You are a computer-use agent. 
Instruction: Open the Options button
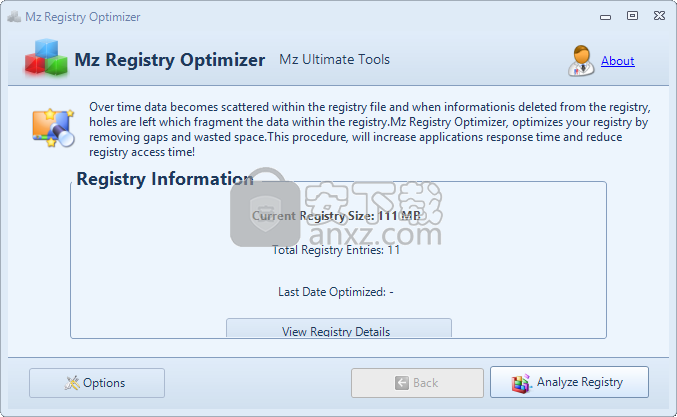(97, 383)
